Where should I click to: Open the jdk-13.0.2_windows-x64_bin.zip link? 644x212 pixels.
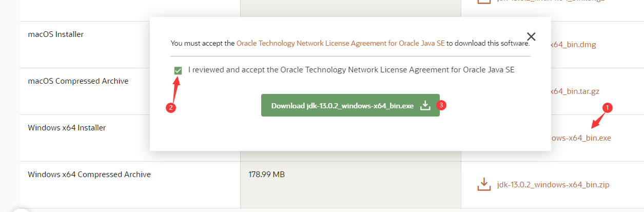click(553, 184)
